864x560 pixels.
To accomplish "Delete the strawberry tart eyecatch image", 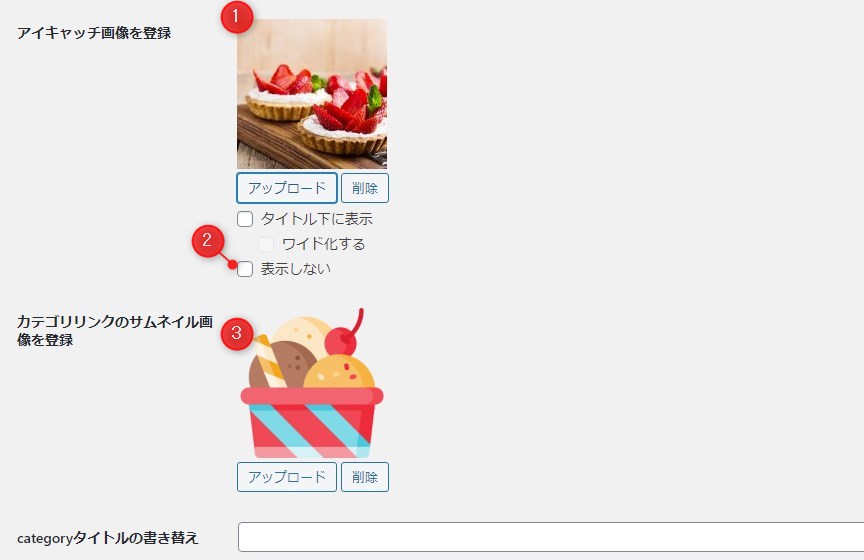I will click(365, 188).
